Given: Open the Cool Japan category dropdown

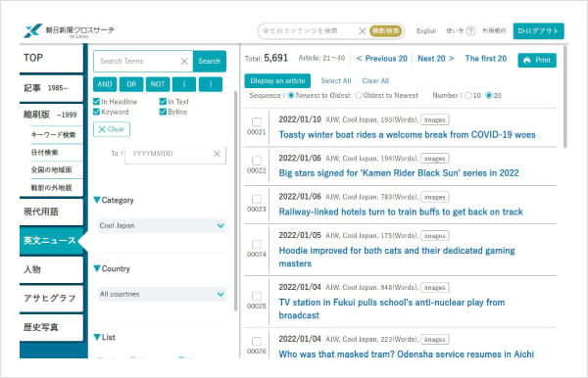Looking at the screenshot, I should [162, 225].
